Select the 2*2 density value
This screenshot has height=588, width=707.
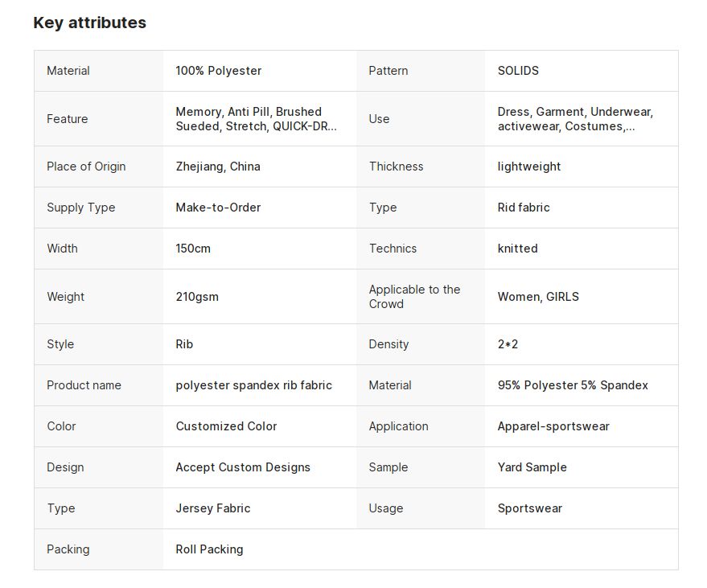click(x=508, y=344)
